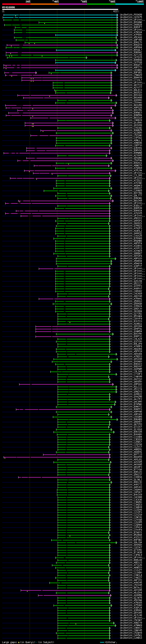
Task: Open hit UniRef100_P93499
Action: pyautogui.click(x=131, y=15)
